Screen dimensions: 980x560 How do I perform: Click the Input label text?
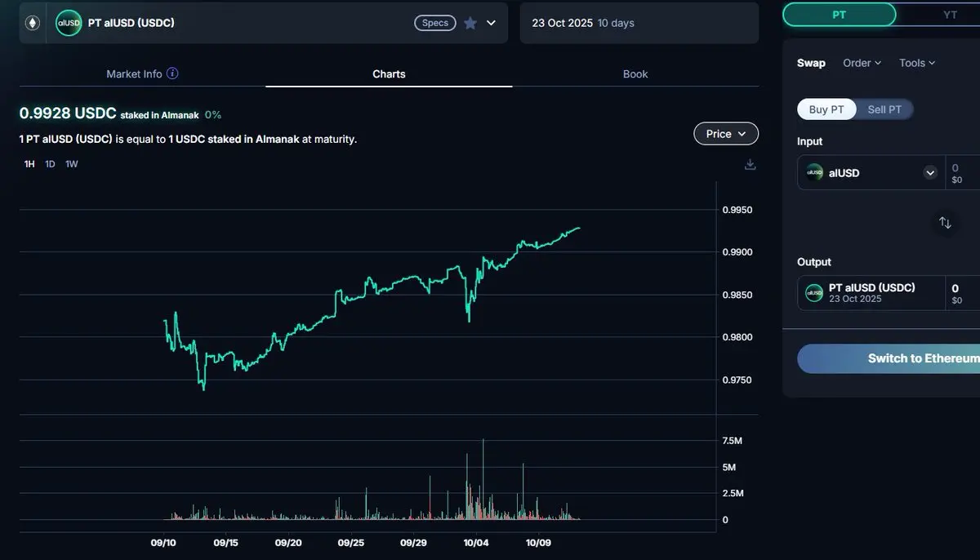810,141
